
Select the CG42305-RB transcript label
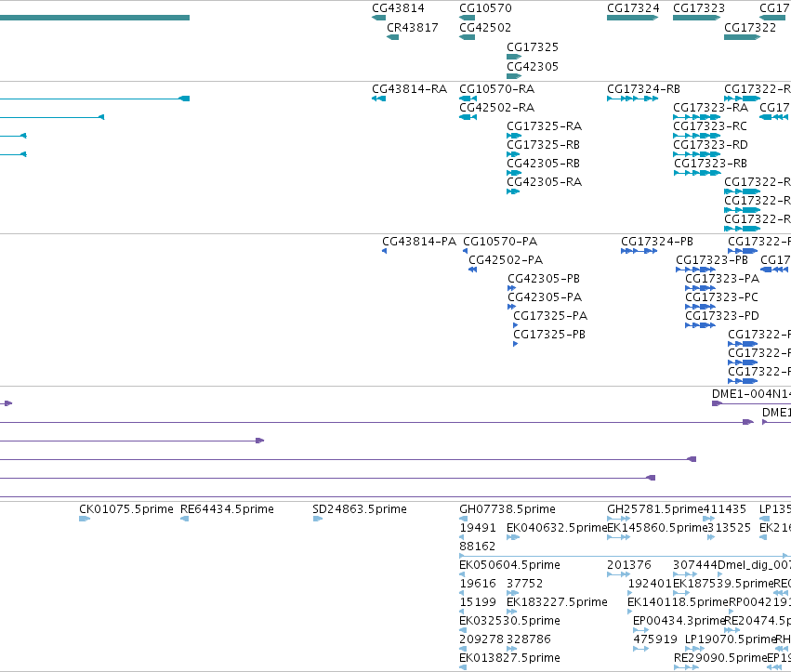tap(544, 164)
